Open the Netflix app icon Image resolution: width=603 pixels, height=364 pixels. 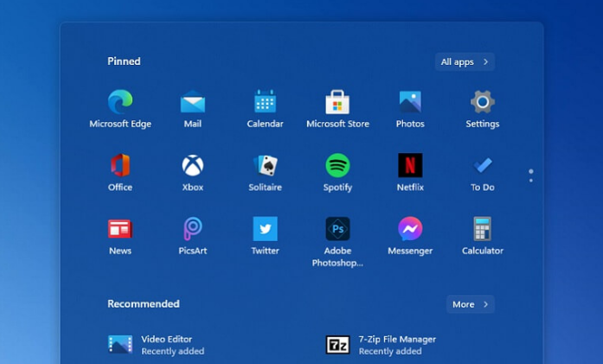coord(410,165)
